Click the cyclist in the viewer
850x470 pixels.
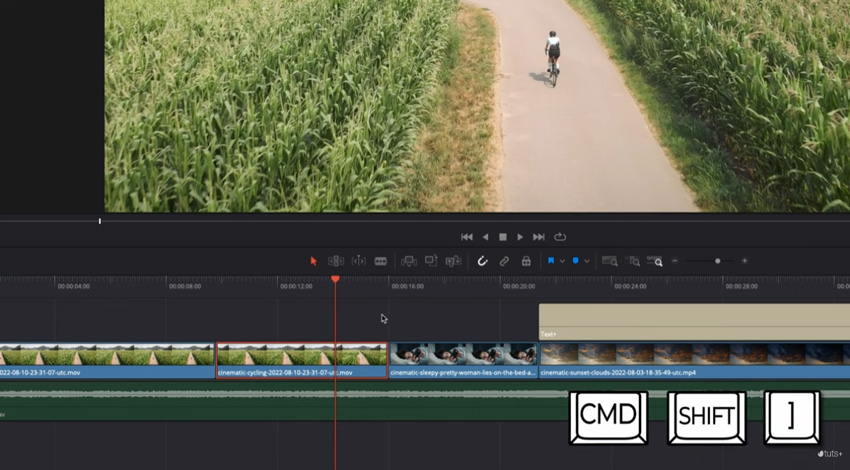(x=552, y=58)
